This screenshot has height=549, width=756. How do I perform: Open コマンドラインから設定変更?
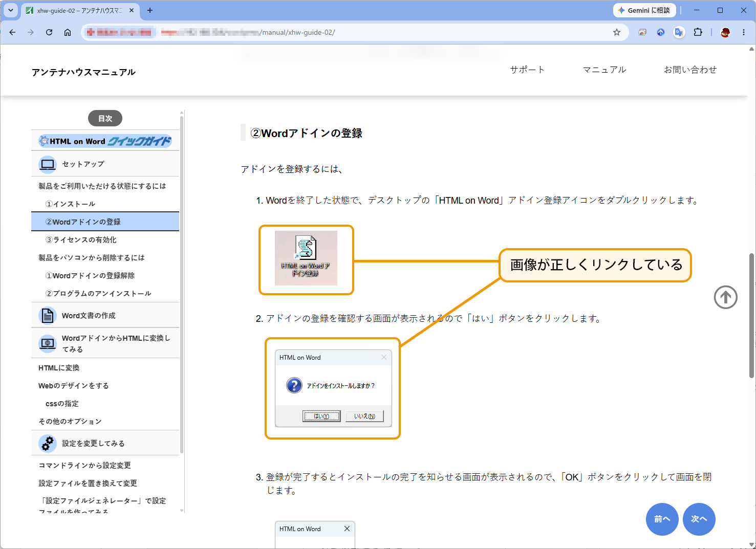[84, 466]
